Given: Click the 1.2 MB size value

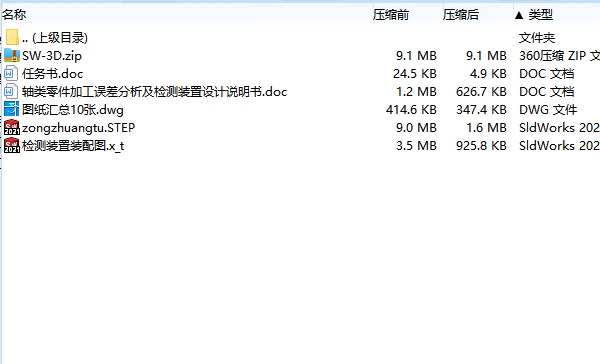Looking at the screenshot, I should (416, 91).
